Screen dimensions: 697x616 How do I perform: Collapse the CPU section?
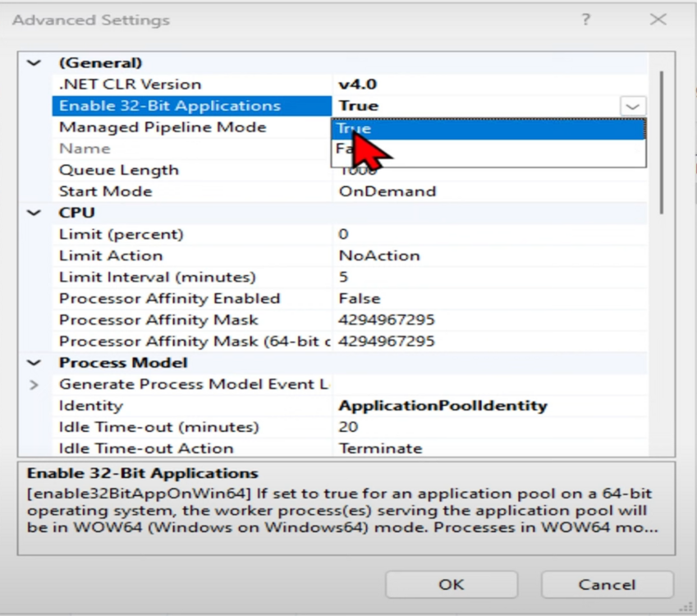[34, 213]
